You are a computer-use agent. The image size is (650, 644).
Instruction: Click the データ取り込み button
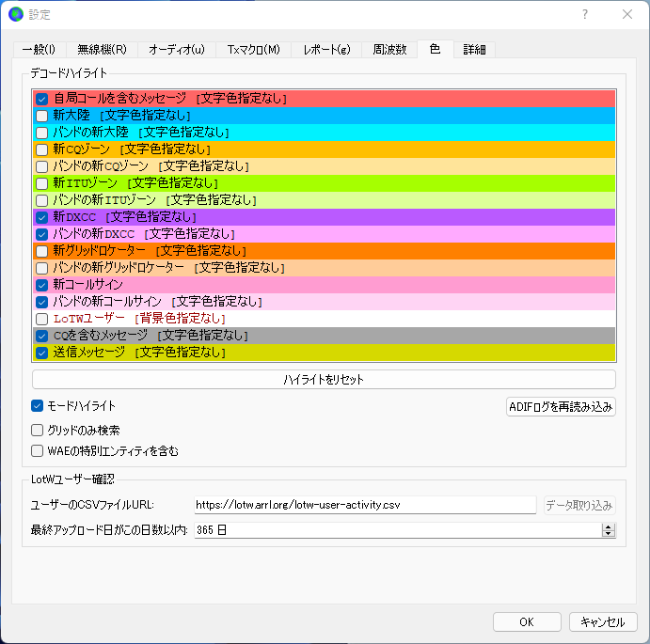point(579,506)
